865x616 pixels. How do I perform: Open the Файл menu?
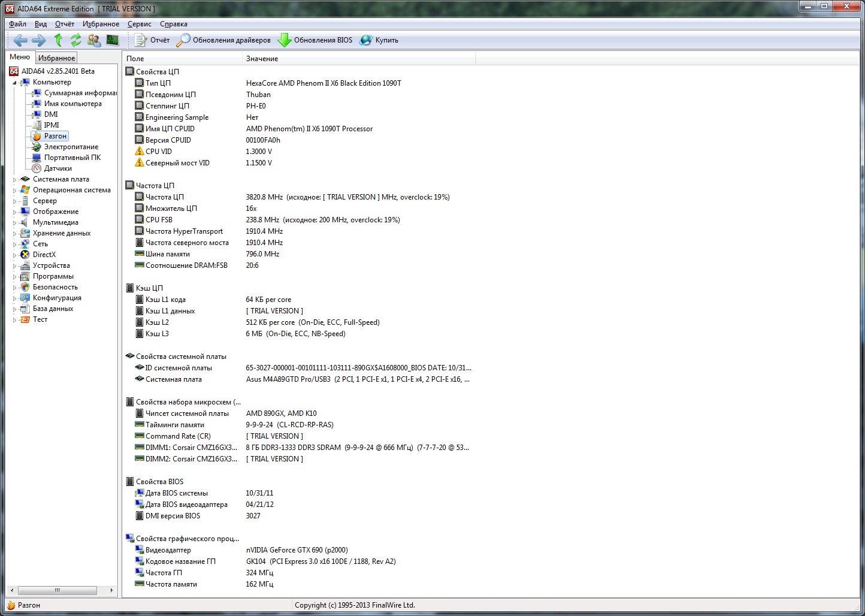17,24
